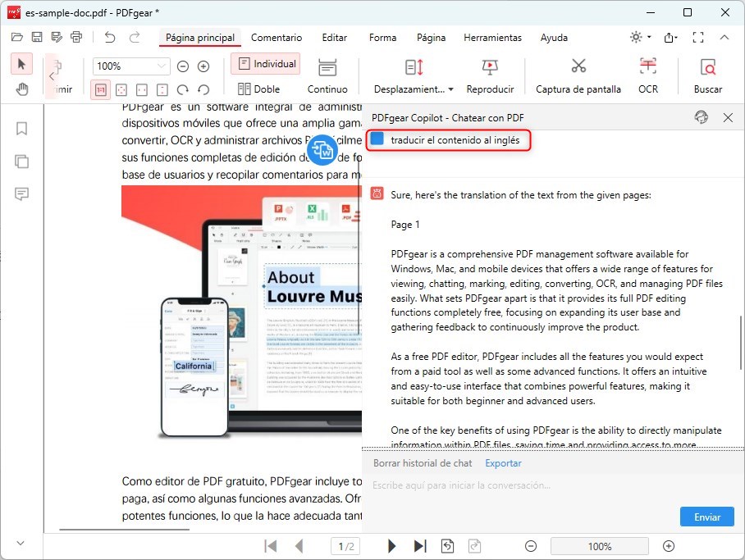Go to the first page
745x560 pixels.
coord(270,546)
